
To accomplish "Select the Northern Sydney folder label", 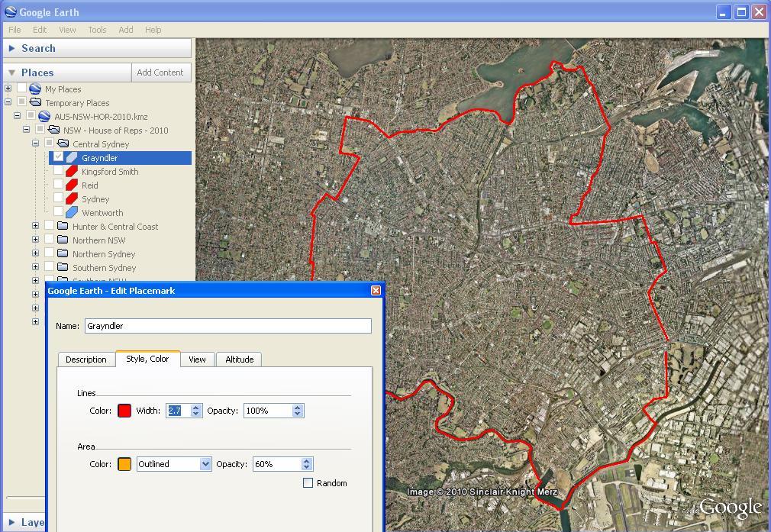I will [x=104, y=254].
